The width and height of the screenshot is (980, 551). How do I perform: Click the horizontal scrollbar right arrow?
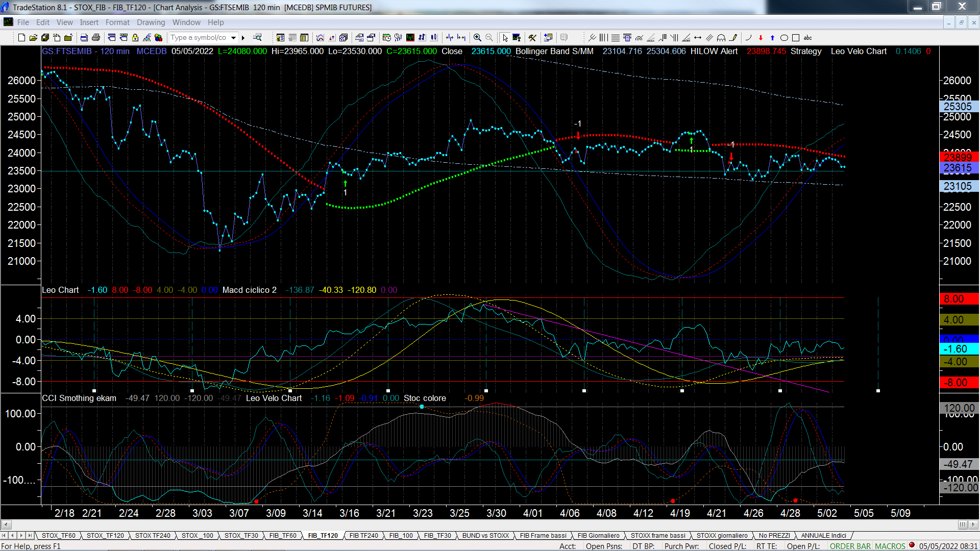tap(974, 524)
